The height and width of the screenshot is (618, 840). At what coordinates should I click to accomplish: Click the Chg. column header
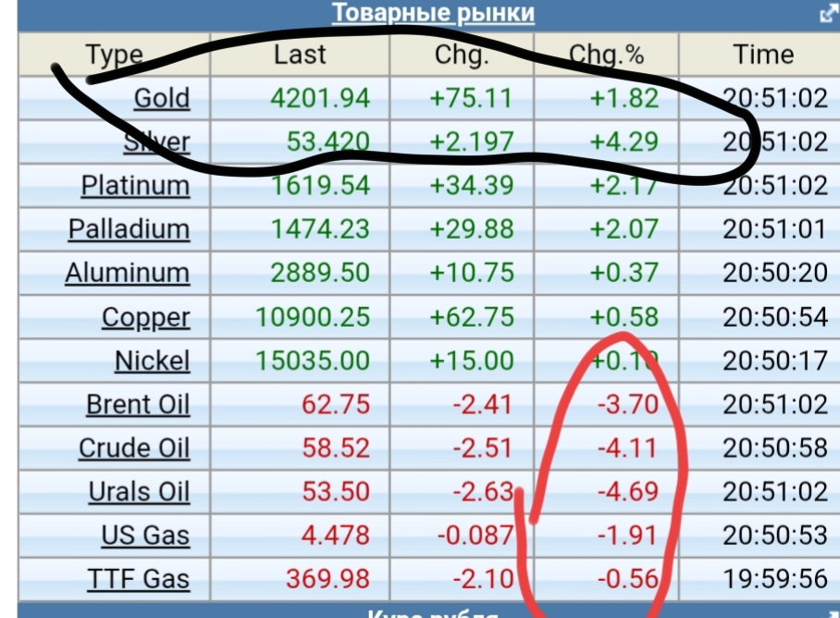(461, 55)
